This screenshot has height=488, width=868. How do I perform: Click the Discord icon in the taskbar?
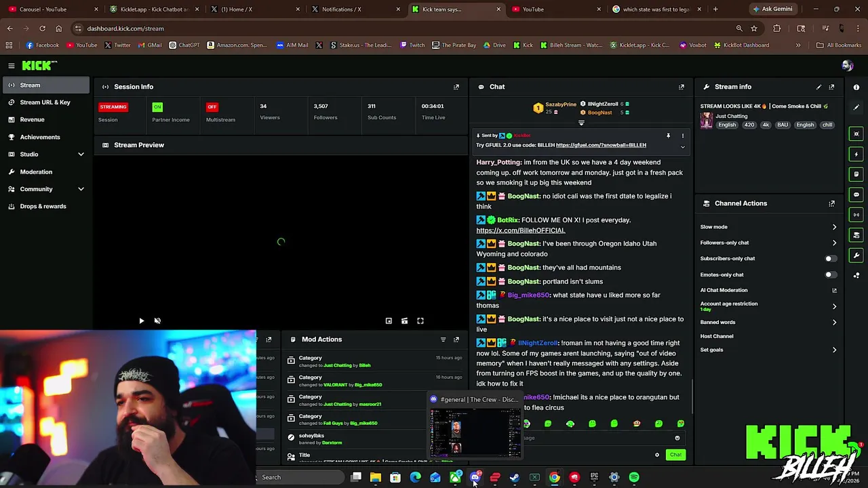[x=475, y=477]
